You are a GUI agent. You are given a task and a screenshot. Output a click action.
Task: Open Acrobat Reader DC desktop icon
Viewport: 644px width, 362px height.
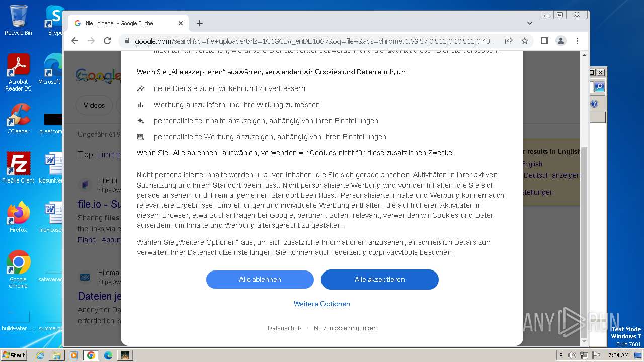pos(18,72)
